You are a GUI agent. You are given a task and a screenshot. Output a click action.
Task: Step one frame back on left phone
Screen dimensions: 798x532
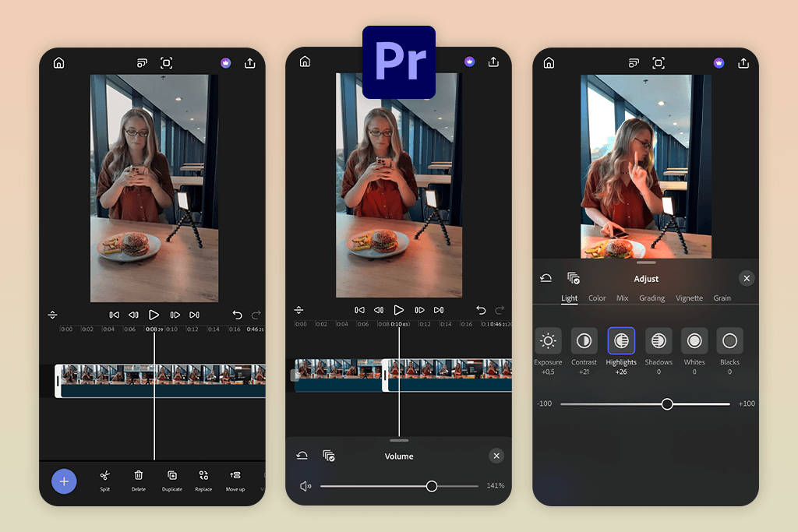(x=133, y=315)
